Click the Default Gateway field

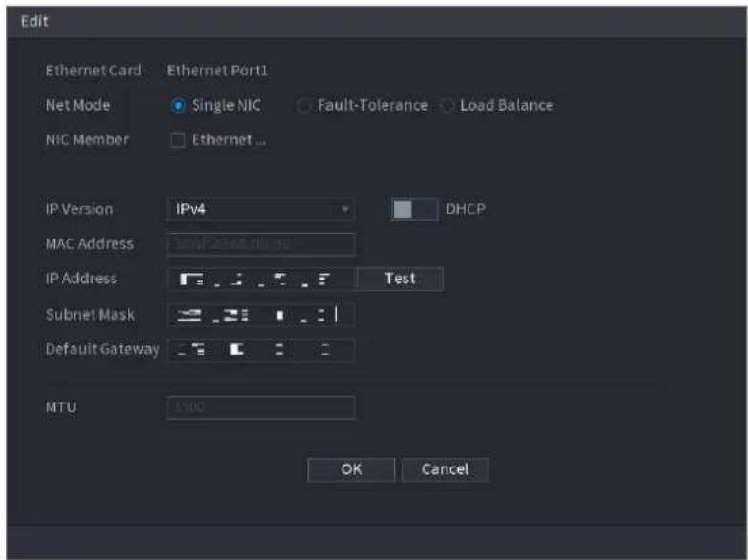pos(260,349)
